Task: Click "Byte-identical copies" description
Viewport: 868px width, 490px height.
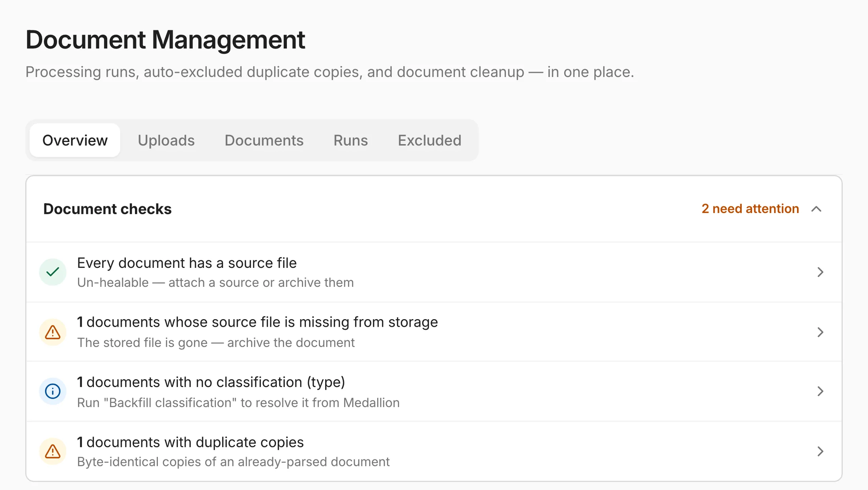Action: click(x=233, y=462)
